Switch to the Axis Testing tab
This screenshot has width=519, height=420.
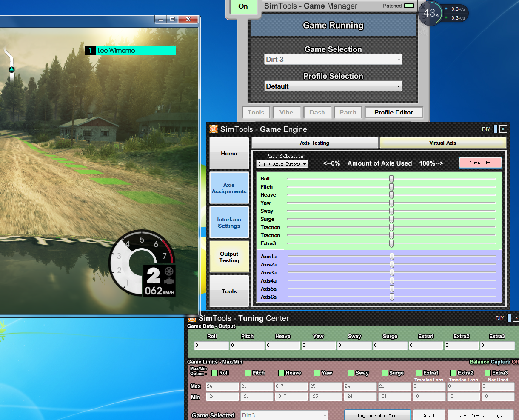(x=315, y=143)
